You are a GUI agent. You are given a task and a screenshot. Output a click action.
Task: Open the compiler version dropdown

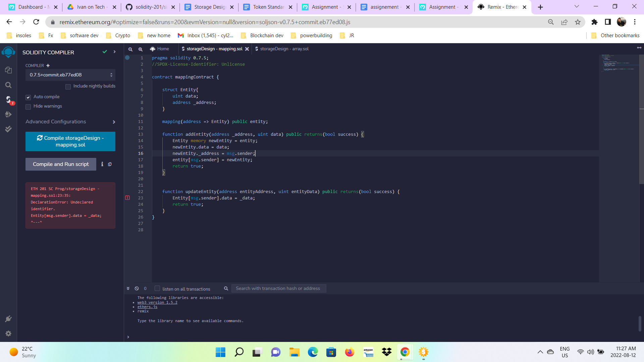tap(70, 75)
